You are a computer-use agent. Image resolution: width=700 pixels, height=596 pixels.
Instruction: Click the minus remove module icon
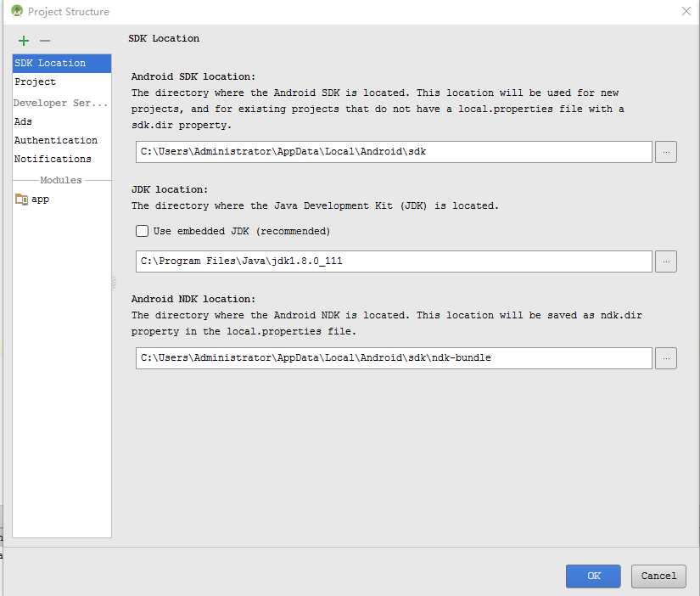(x=45, y=41)
